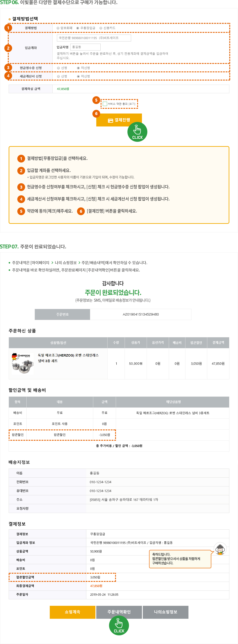Click the green CLICK hand icon below 결제진행
Screen dimensions: 238x644
pyautogui.click(x=137, y=132)
